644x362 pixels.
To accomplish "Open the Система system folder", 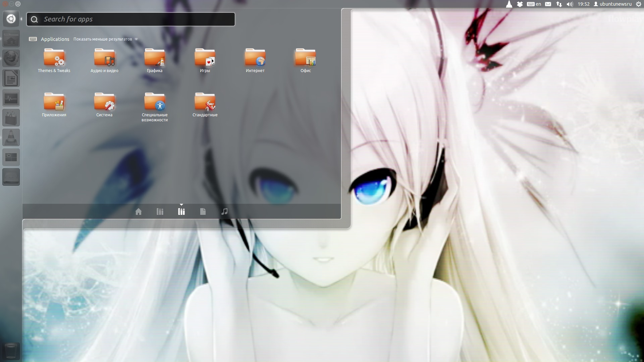I will point(104,105).
